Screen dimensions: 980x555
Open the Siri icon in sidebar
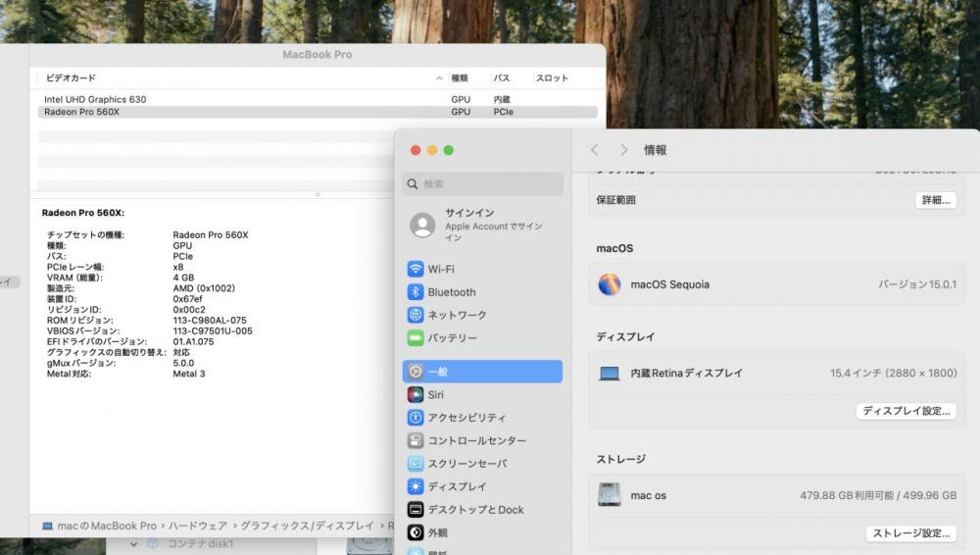pos(415,395)
